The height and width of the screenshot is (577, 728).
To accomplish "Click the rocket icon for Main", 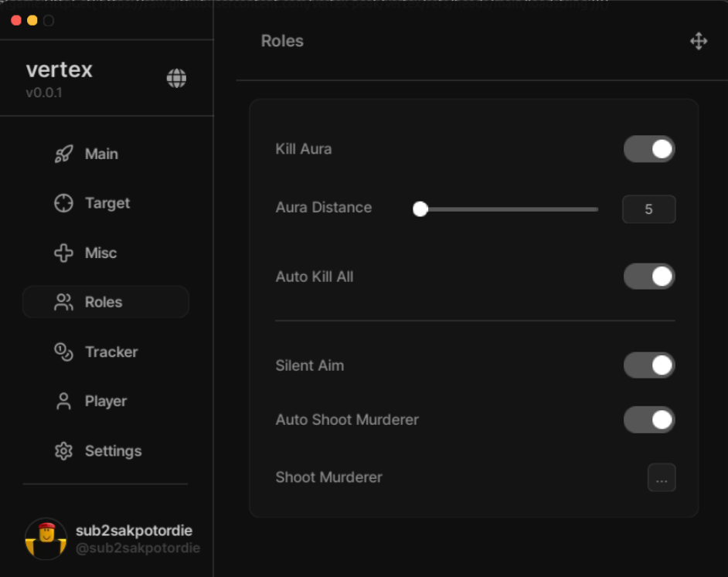I will (63, 154).
